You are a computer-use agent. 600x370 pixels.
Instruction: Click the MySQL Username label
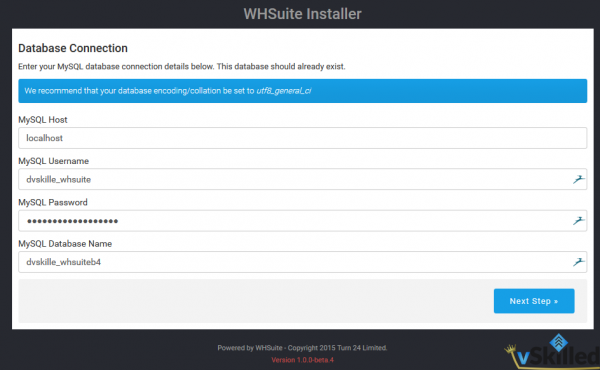point(54,161)
